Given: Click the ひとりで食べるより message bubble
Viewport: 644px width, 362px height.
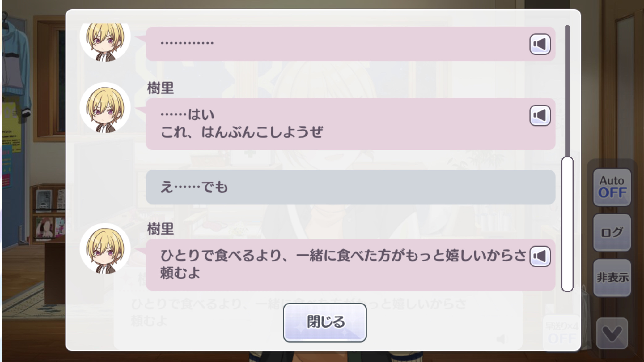Looking at the screenshot, I should coord(350,265).
